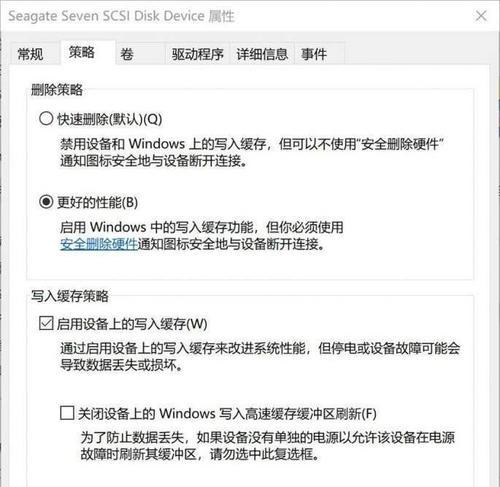
Task: Switch to the 驱动程序 tab
Action: 198,54
